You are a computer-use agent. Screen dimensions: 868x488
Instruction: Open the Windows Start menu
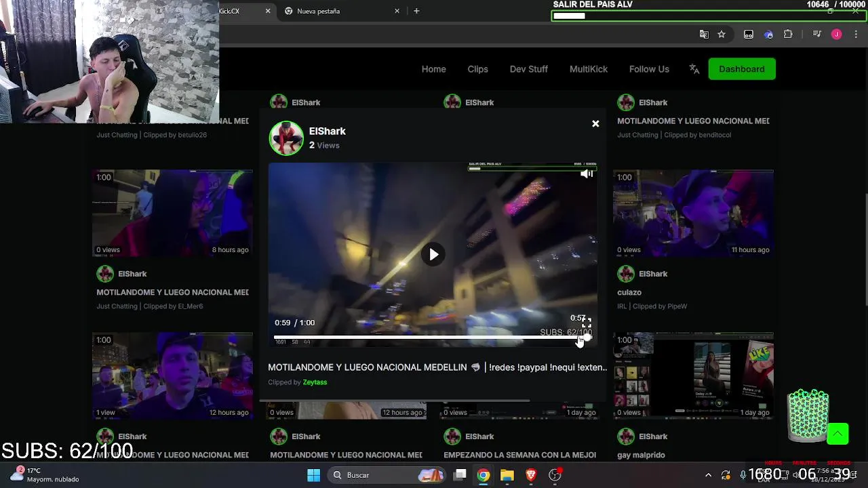313,475
